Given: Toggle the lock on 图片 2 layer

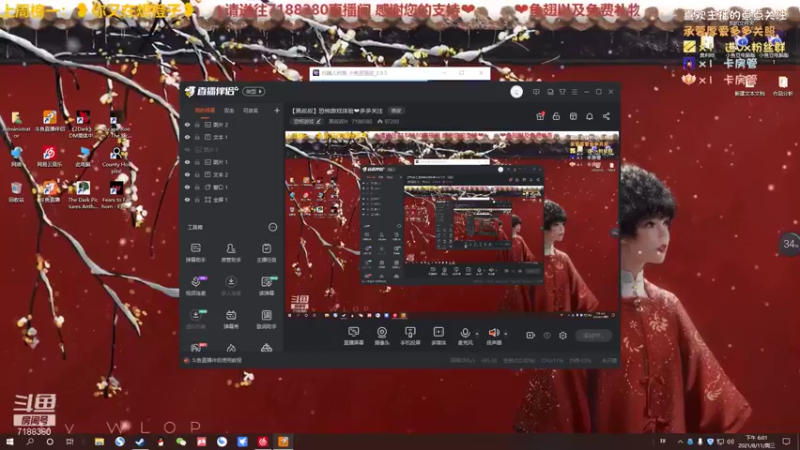Looking at the screenshot, I should pos(197,124).
